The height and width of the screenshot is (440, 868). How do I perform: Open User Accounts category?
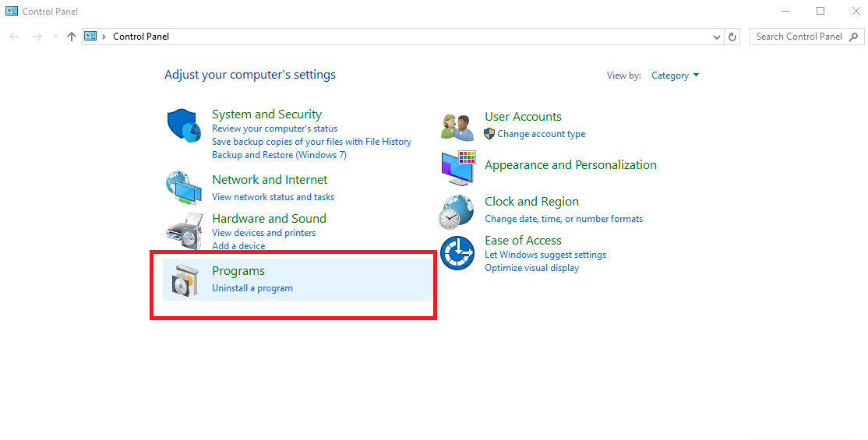tap(523, 117)
